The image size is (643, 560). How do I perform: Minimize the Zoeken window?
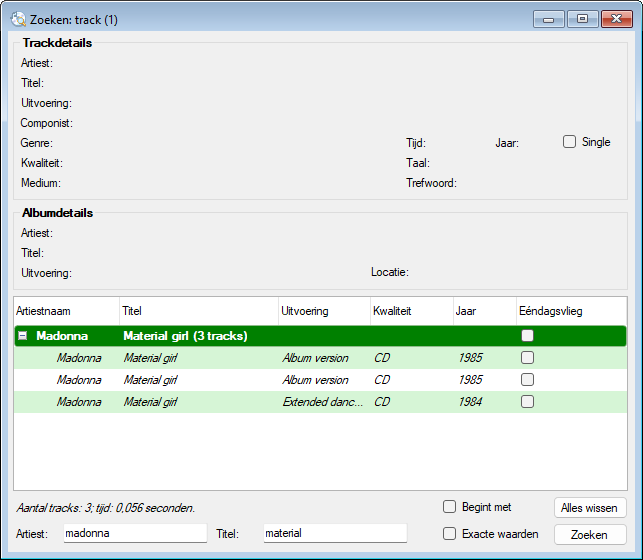tap(549, 19)
